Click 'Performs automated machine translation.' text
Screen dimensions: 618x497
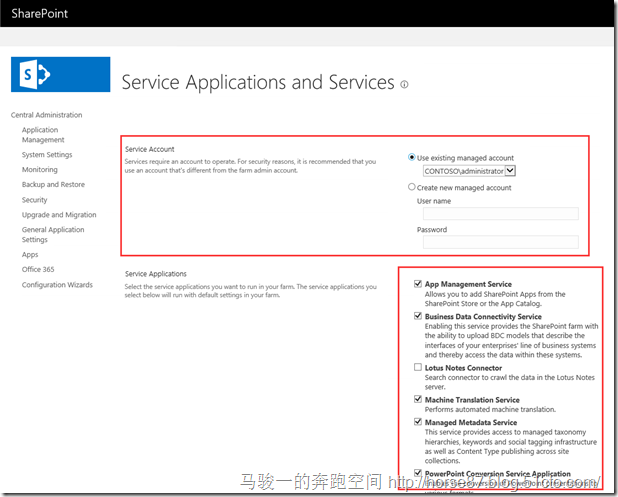pyautogui.click(x=490, y=410)
